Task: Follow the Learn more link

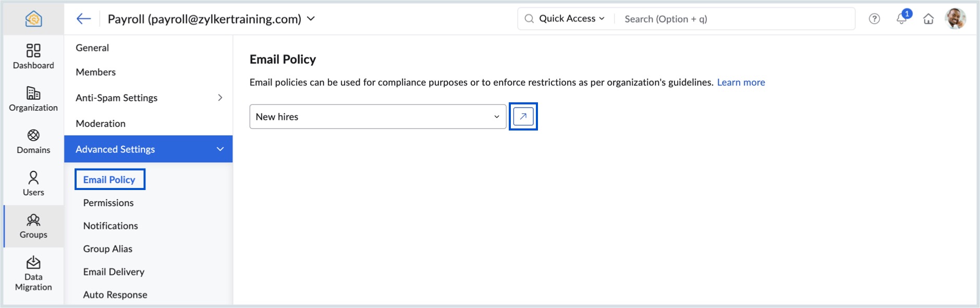Action: (741, 82)
